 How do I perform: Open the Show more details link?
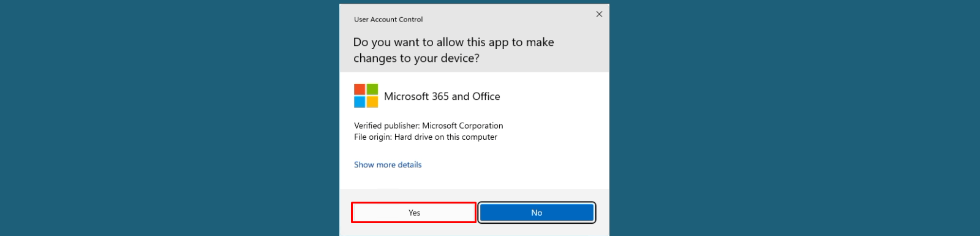pos(388,165)
